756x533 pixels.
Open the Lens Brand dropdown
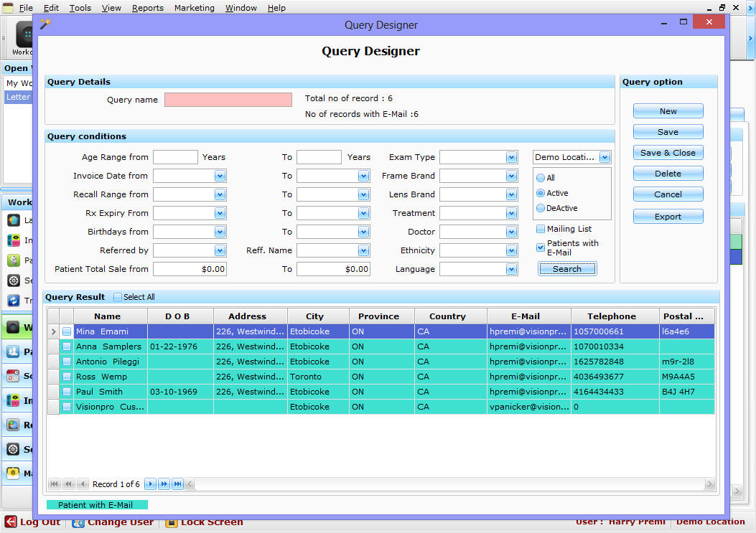[x=512, y=194]
